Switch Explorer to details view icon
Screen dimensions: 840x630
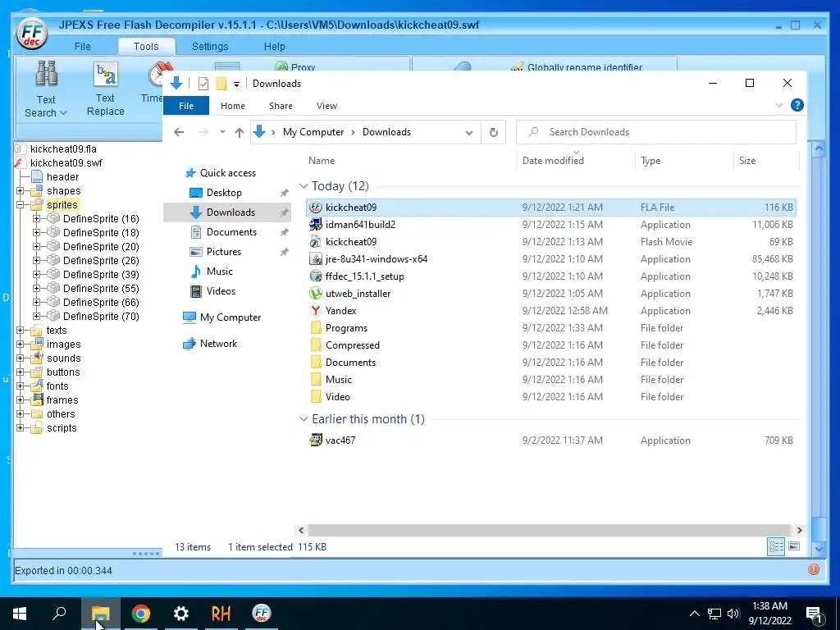(x=775, y=546)
